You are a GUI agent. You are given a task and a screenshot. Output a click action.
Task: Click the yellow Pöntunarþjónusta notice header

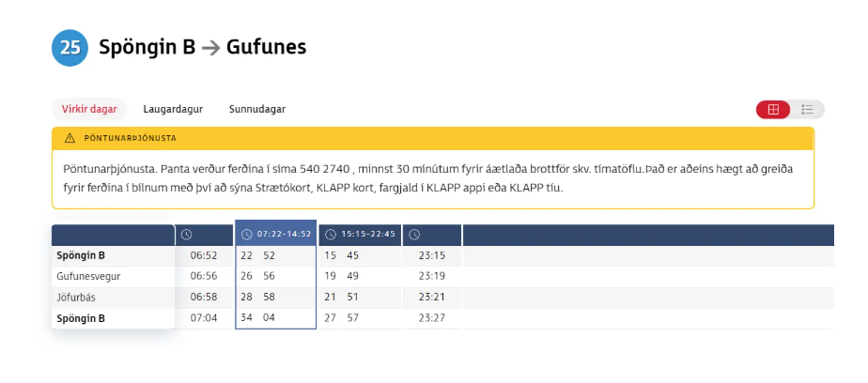pyautogui.click(x=432, y=138)
